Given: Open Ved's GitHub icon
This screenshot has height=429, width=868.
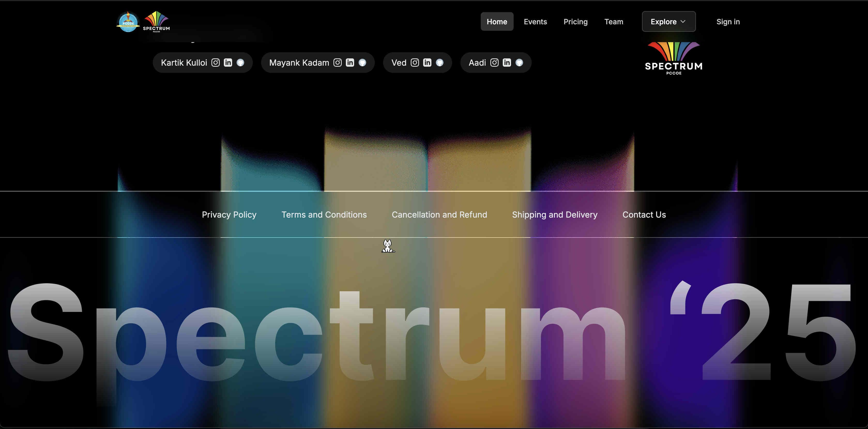Looking at the screenshot, I should (x=440, y=63).
